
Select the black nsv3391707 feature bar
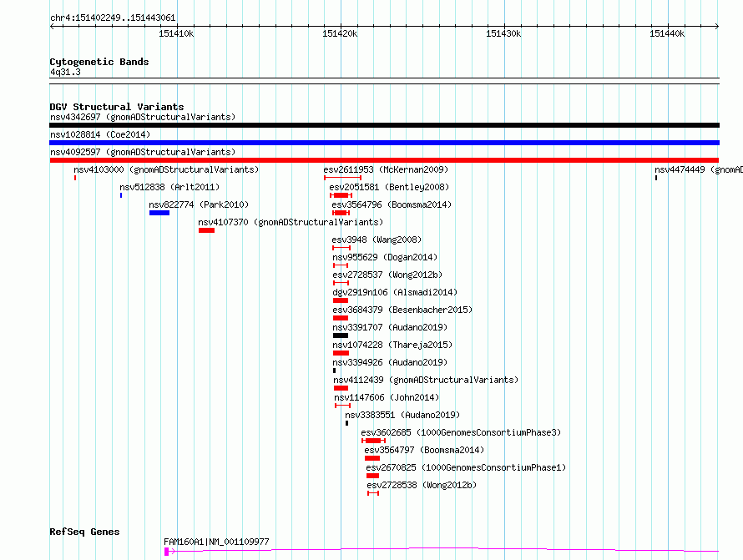point(341,335)
